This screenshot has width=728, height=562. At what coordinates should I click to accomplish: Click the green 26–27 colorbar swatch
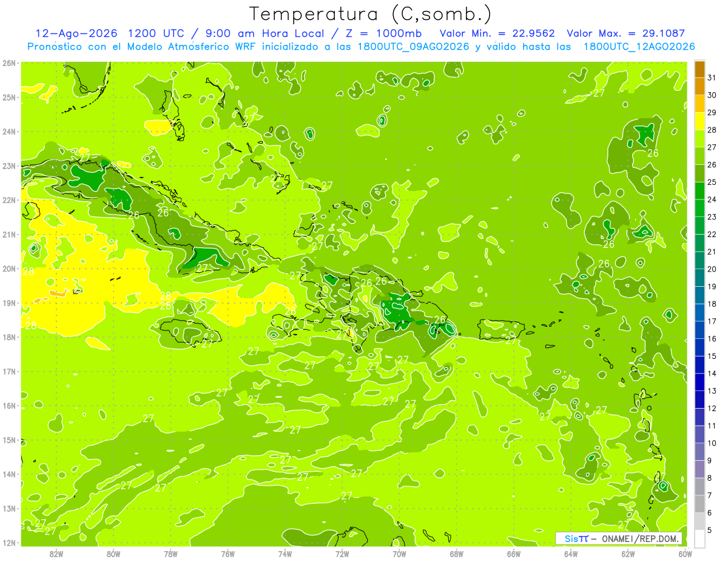point(699,156)
